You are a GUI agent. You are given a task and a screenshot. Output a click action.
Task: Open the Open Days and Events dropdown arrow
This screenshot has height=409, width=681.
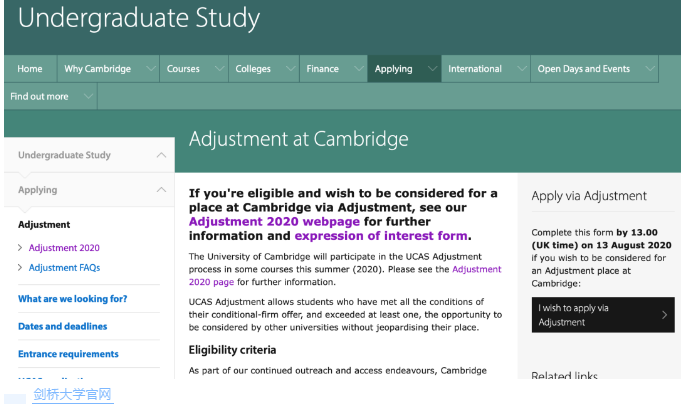coord(647,69)
